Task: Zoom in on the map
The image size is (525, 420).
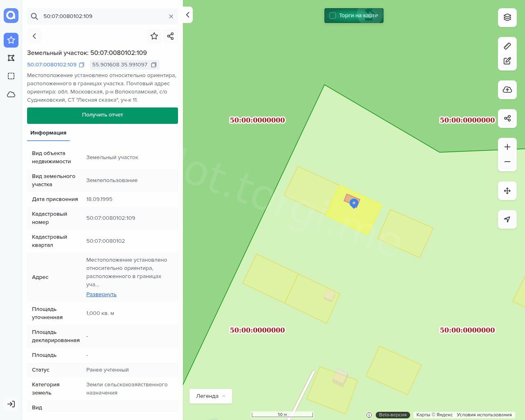Action: coord(507,147)
